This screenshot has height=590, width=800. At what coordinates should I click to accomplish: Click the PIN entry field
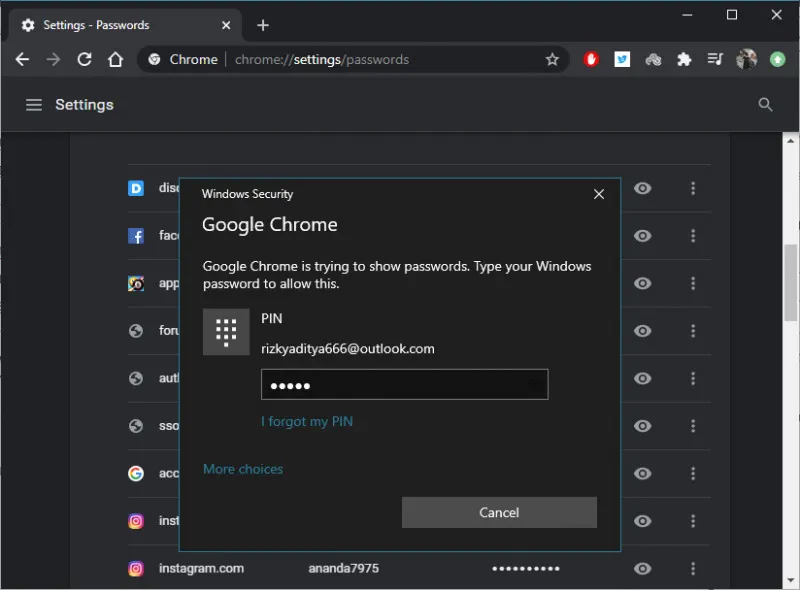404,385
